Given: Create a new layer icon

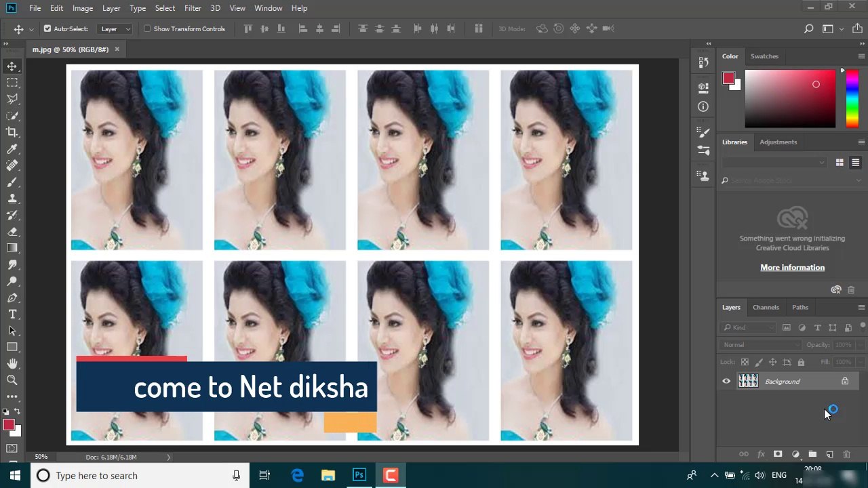Looking at the screenshot, I should pos(829,454).
